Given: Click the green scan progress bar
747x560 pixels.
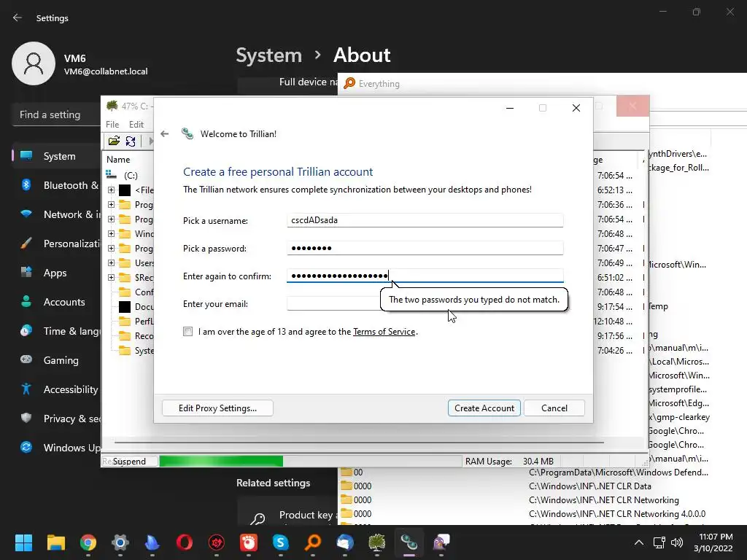Looking at the screenshot, I should click(221, 461).
